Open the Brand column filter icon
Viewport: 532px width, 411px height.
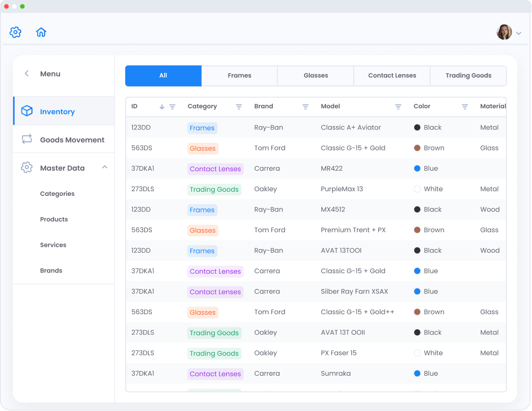coord(305,107)
